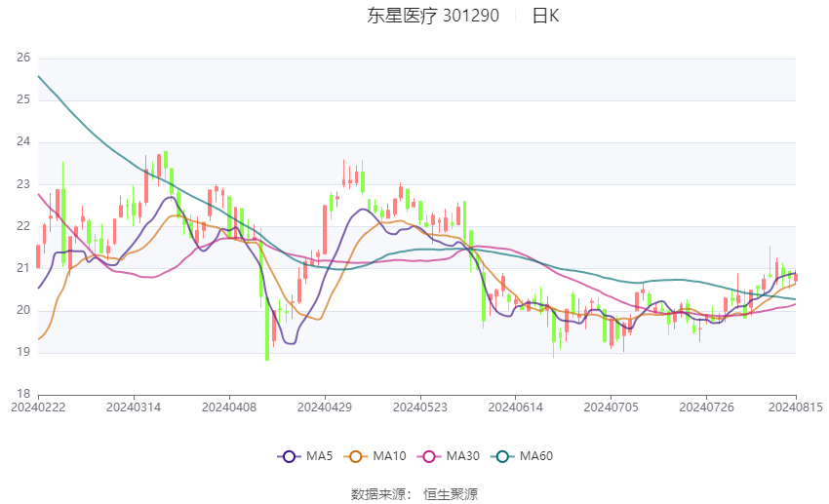Select the 20240429 x-axis date label

pos(325,407)
